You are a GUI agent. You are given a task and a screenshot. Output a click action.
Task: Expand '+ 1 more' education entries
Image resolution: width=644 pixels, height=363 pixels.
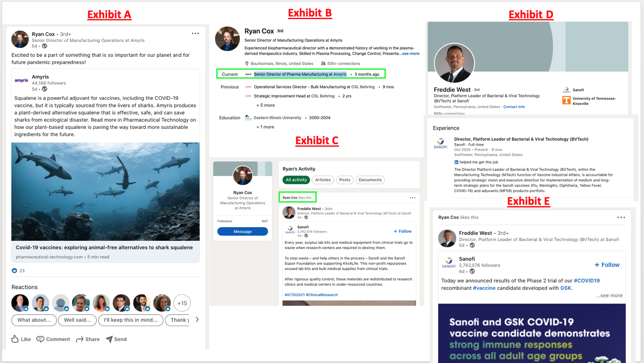(265, 127)
